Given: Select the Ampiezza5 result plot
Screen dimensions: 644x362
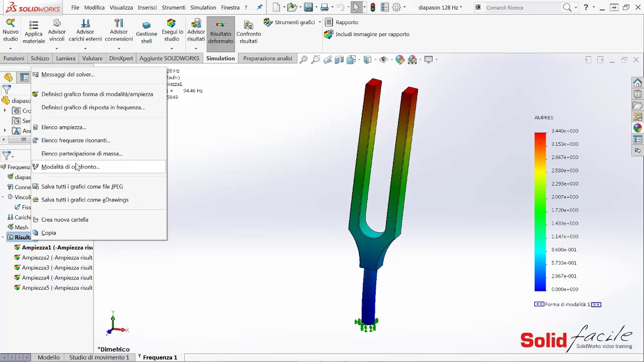Looking at the screenshot, I should pyautogui.click(x=53, y=288).
